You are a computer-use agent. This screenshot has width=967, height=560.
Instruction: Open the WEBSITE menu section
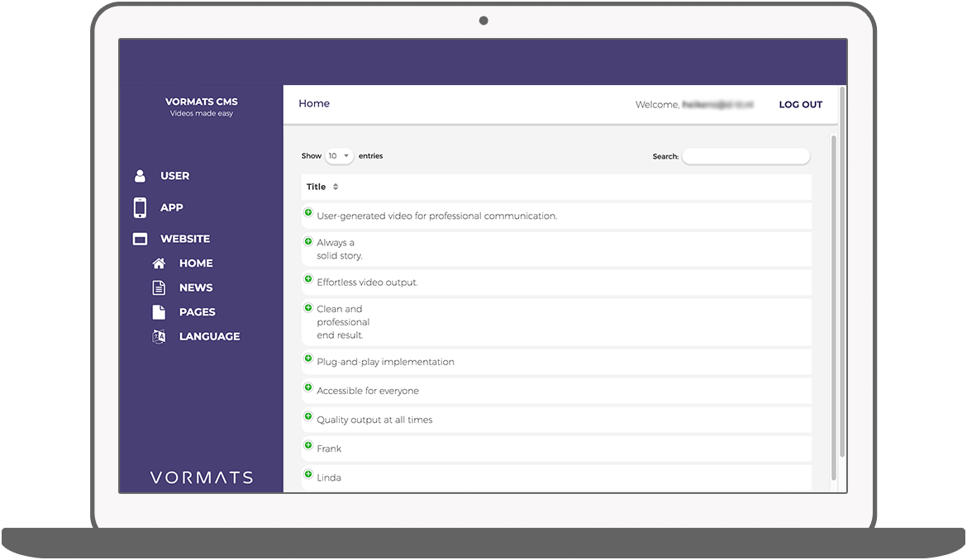tap(185, 239)
